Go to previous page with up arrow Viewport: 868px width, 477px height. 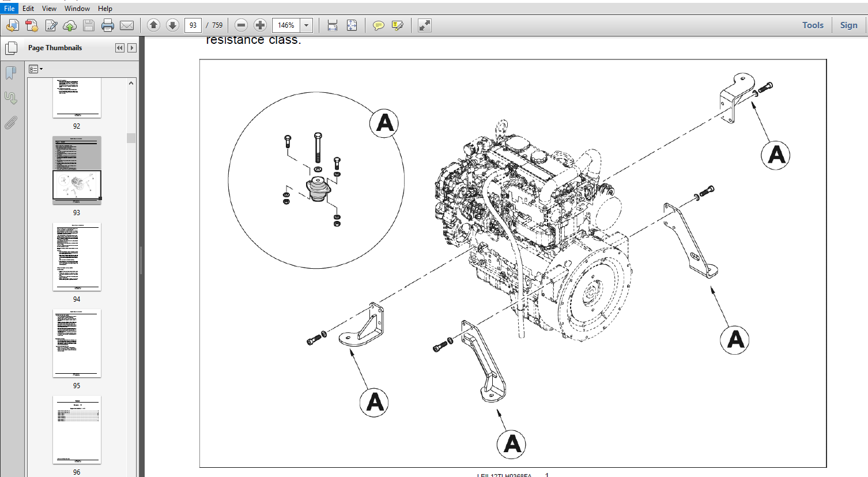(153, 25)
